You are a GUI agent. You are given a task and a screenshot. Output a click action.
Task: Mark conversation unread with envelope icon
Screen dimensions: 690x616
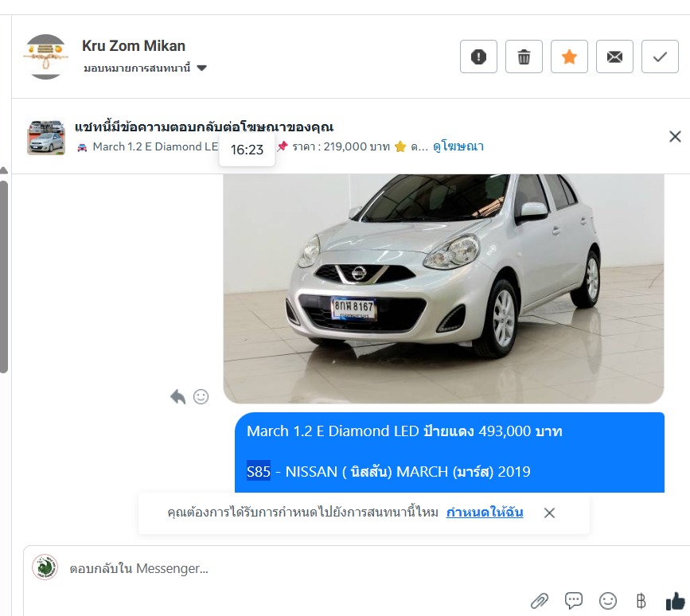click(614, 57)
